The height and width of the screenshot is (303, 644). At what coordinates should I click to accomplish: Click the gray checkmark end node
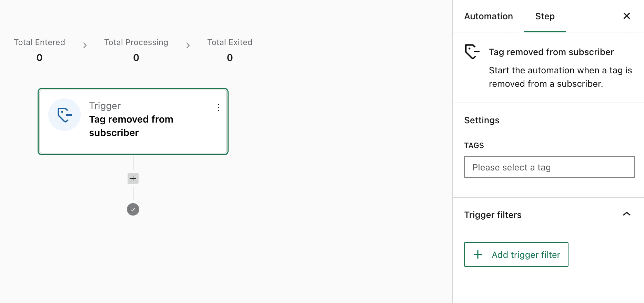point(133,209)
